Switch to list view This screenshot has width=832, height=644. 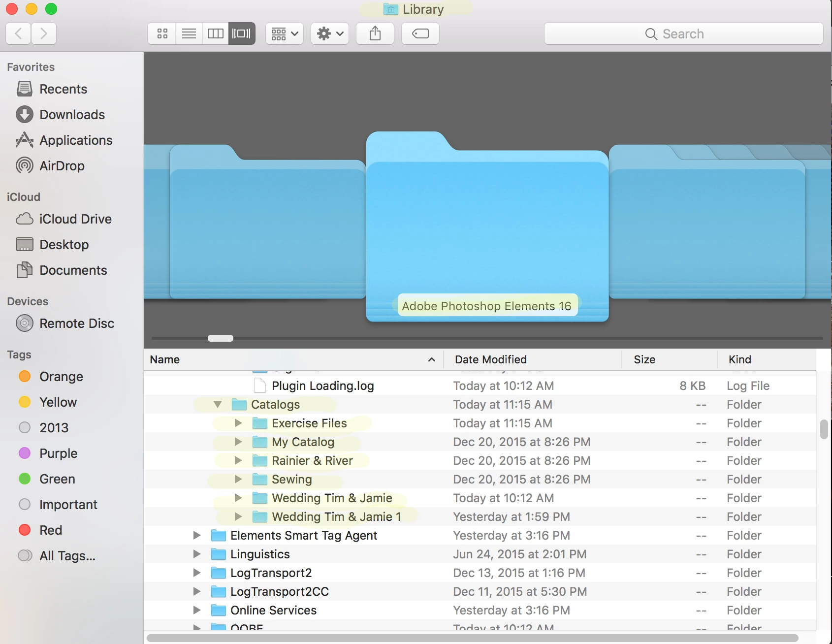tap(189, 33)
